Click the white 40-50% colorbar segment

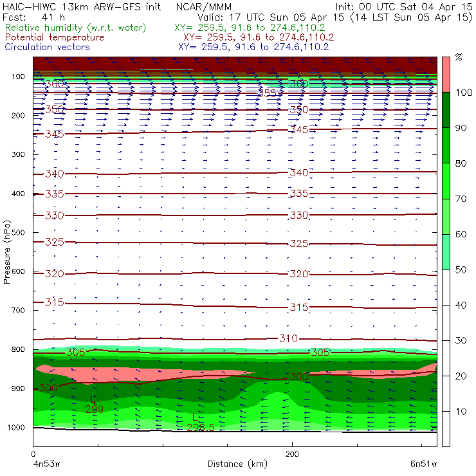coord(446,288)
